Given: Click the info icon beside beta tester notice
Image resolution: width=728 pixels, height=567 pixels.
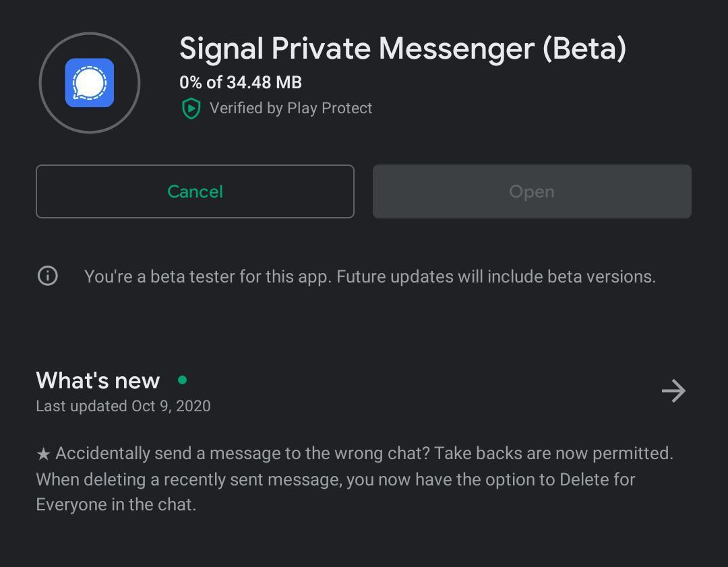Looking at the screenshot, I should pyautogui.click(x=47, y=276).
